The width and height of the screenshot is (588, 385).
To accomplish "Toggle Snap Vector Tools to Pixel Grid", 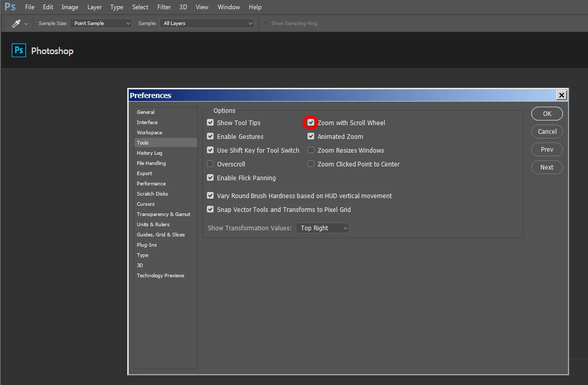I will tap(210, 209).
